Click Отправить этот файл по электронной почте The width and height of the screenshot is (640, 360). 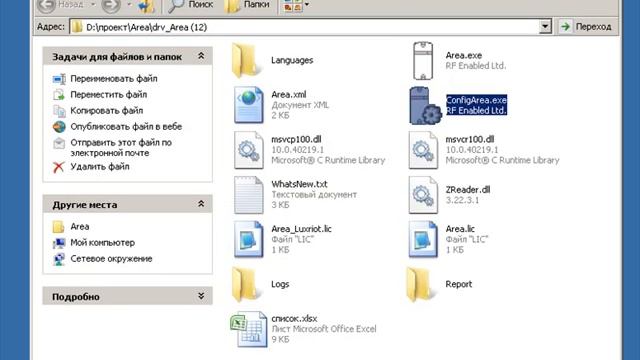121,148
